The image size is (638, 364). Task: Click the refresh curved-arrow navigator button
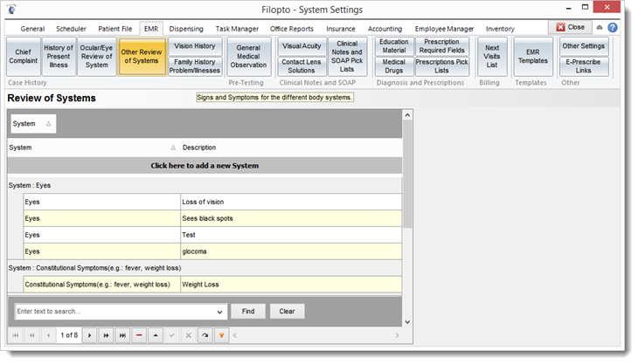coord(205,335)
